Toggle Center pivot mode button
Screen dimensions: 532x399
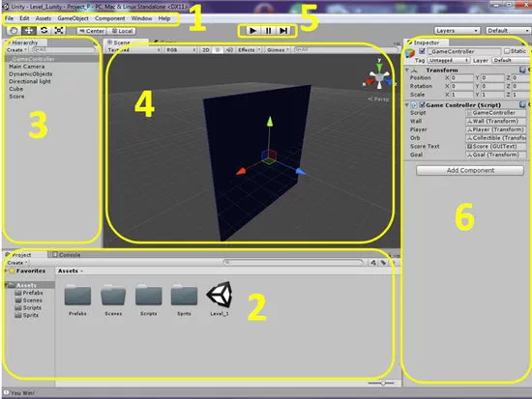[x=92, y=31]
